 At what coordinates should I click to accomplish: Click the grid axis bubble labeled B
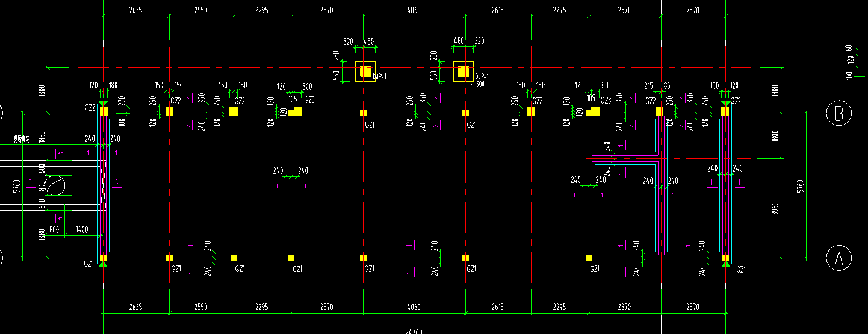(x=839, y=113)
